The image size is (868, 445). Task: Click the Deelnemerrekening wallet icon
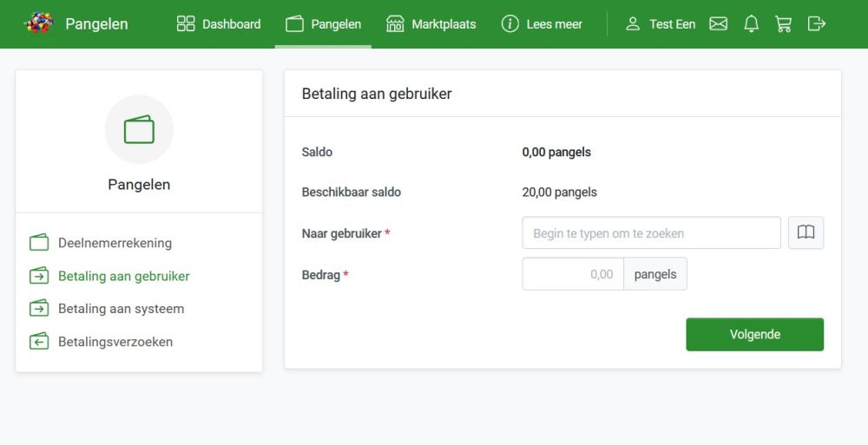[x=39, y=242]
